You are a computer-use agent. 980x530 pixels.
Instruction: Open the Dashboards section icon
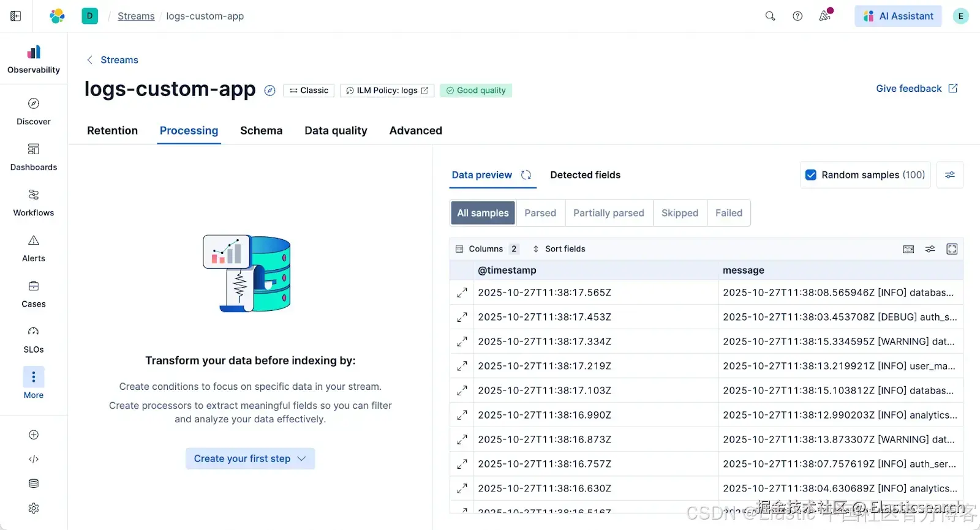coord(34,149)
